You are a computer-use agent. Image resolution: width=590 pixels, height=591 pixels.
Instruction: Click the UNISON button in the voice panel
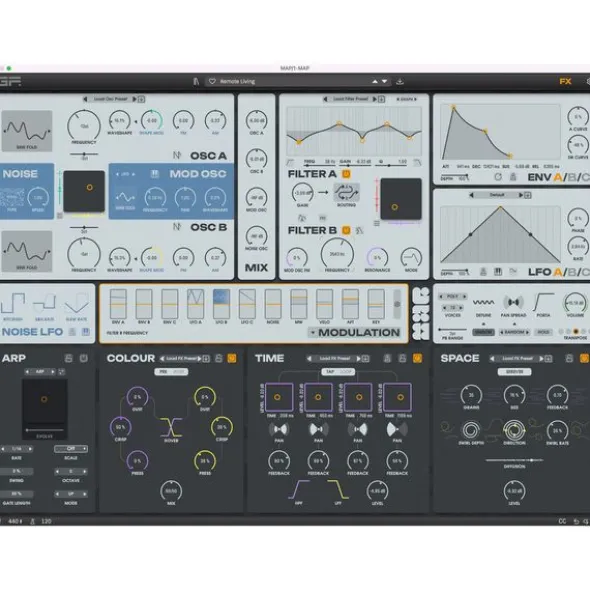pyautogui.click(x=483, y=332)
